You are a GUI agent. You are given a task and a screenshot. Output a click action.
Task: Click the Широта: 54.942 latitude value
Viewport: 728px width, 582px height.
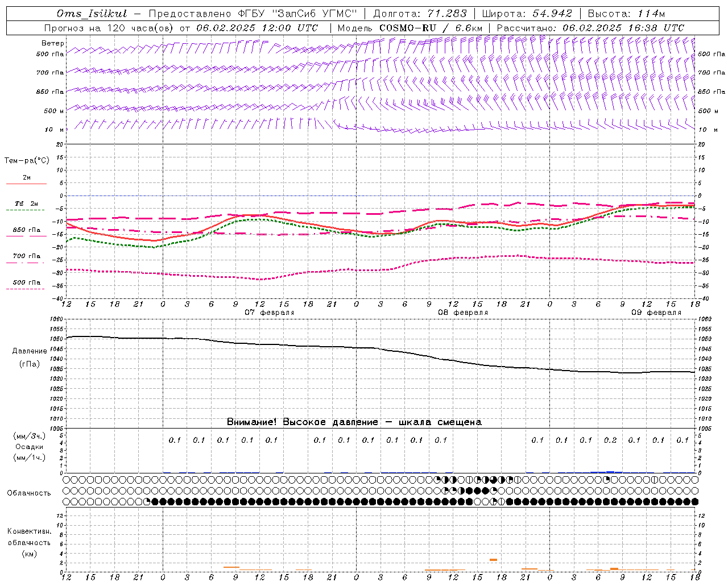coord(527,14)
